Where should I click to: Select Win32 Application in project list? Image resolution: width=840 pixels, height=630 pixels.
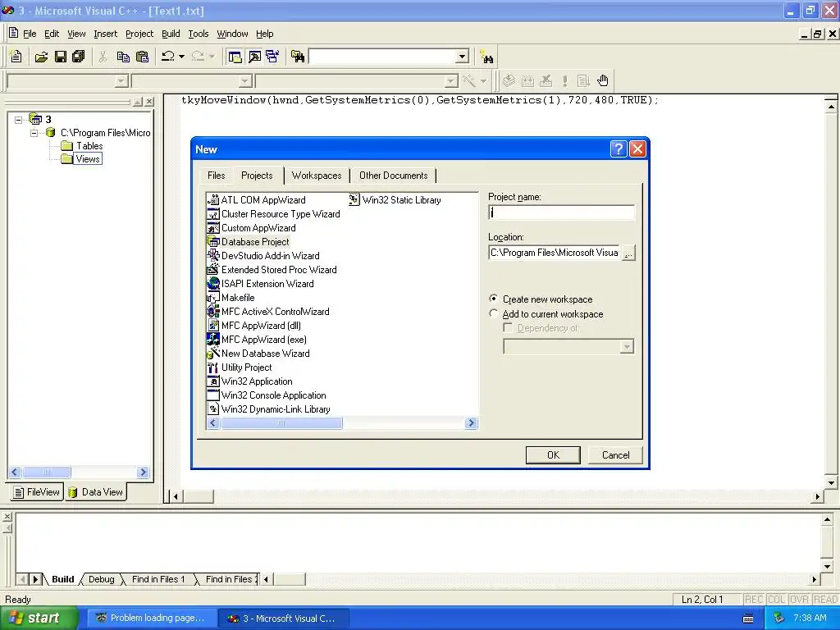[257, 381]
